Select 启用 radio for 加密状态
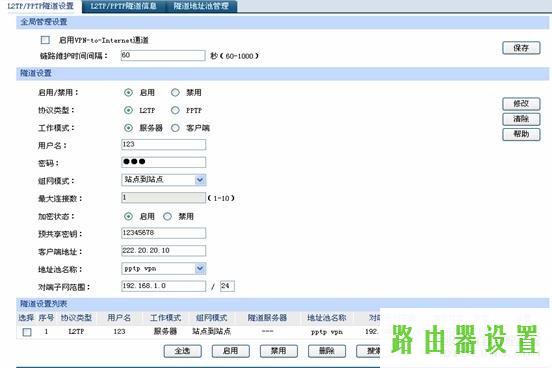552x368 pixels. (x=128, y=216)
